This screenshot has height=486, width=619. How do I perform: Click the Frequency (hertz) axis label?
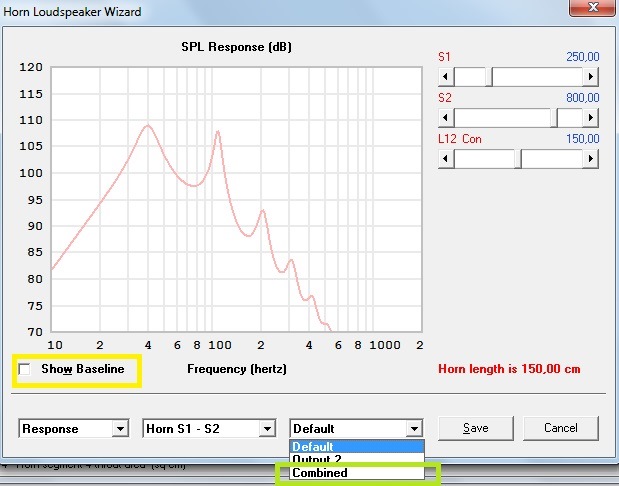237,369
